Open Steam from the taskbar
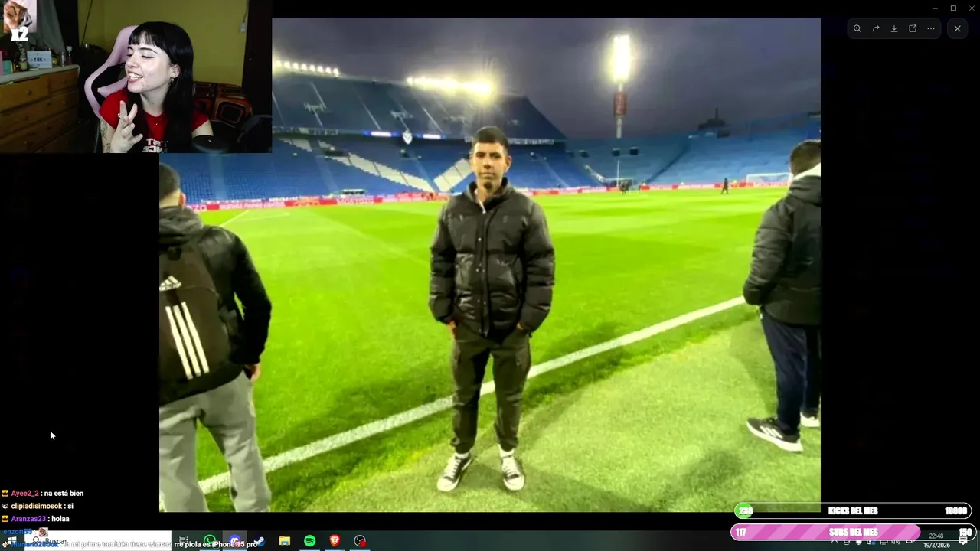The image size is (980, 551). (260, 541)
